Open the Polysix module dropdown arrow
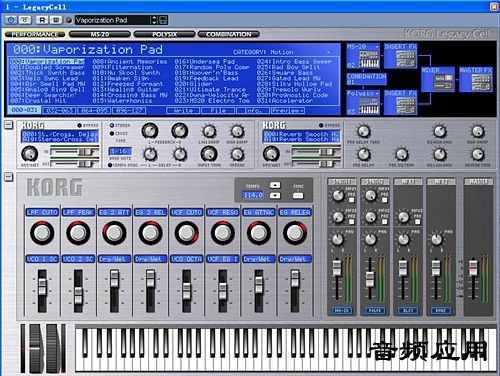The image size is (500, 376). pyautogui.click(x=377, y=94)
